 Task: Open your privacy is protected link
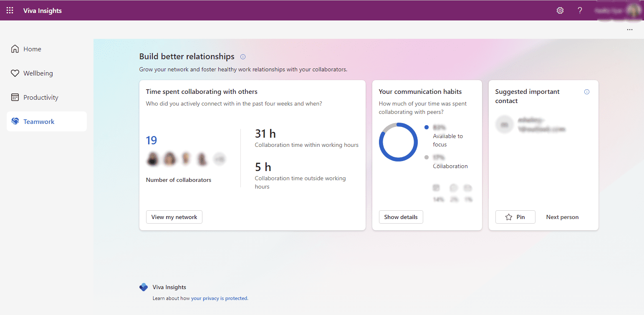(220, 298)
